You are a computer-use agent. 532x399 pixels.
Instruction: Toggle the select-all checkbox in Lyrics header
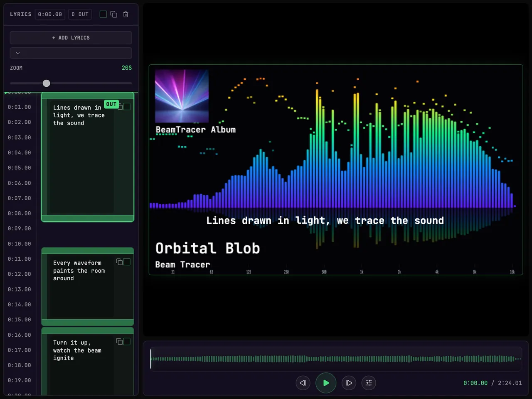103,15
